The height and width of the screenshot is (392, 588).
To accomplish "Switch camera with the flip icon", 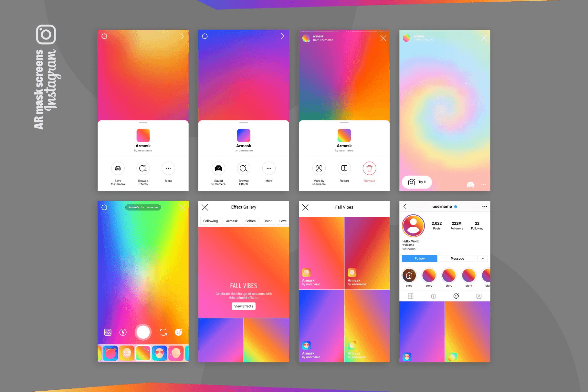I will pyautogui.click(x=163, y=332).
